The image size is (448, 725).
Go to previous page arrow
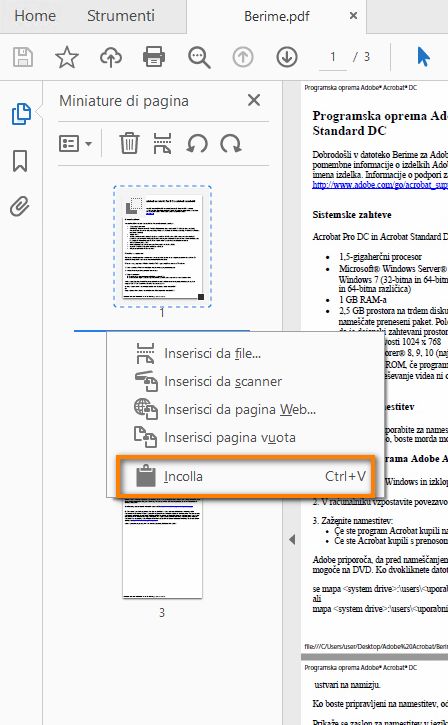tap(243, 57)
